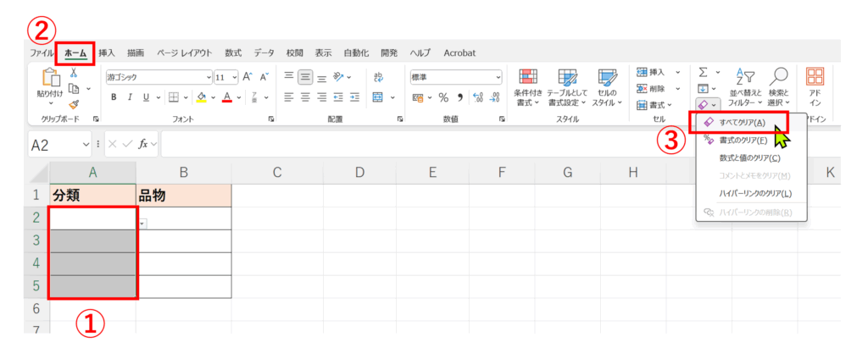The height and width of the screenshot is (359, 868).
Task: Click the percent style icon
Action: tap(442, 97)
